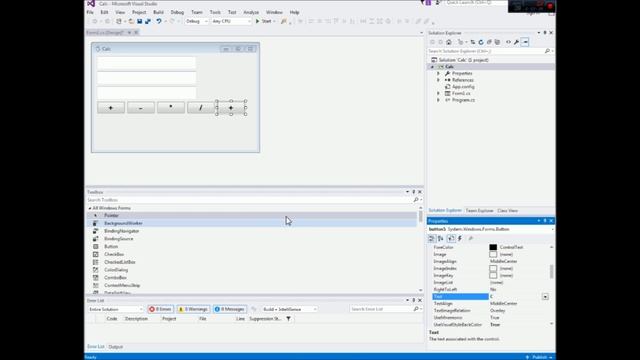Click Properties wrench icon in Solution Explorer toolbar

516,42
